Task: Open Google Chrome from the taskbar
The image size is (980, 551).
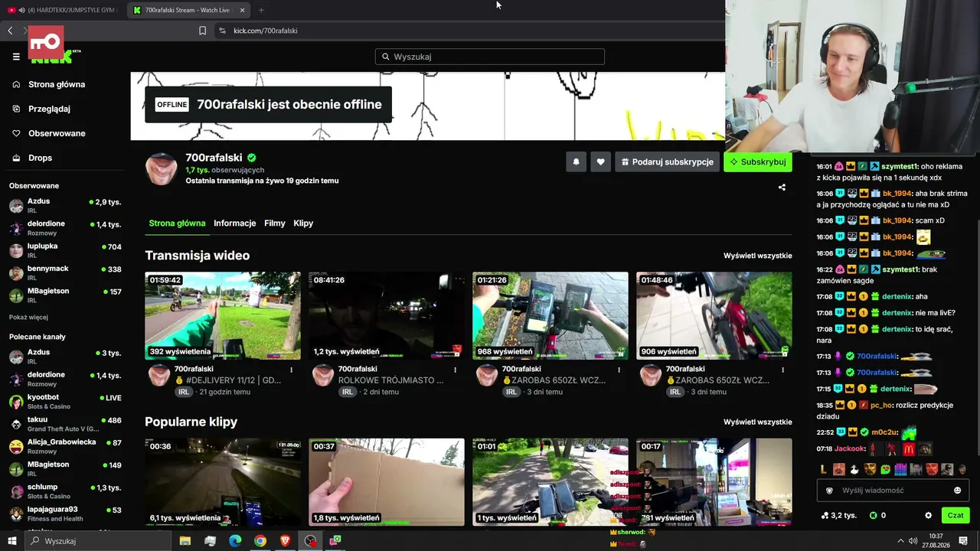Action: pos(260,541)
